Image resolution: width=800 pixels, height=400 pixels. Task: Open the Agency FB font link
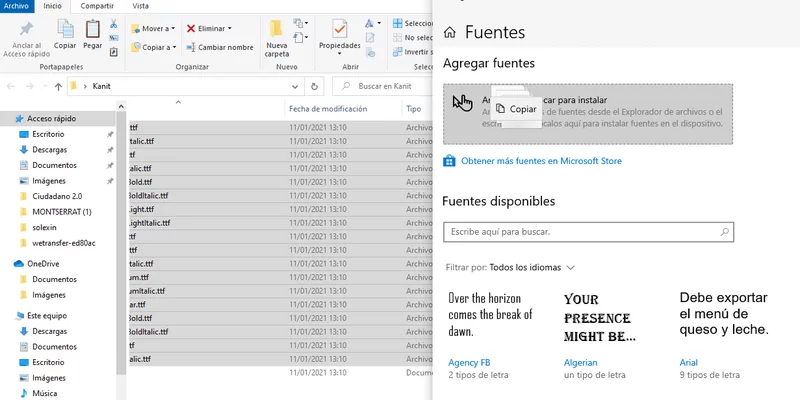pyautogui.click(x=469, y=363)
